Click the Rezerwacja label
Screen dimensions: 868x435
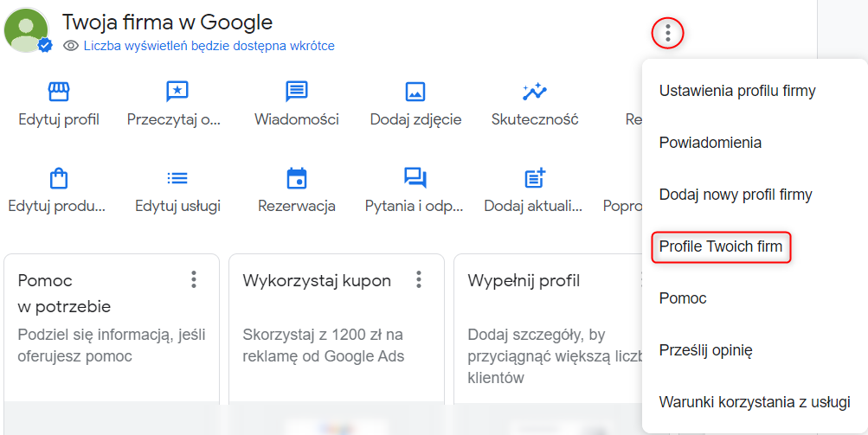[297, 207]
